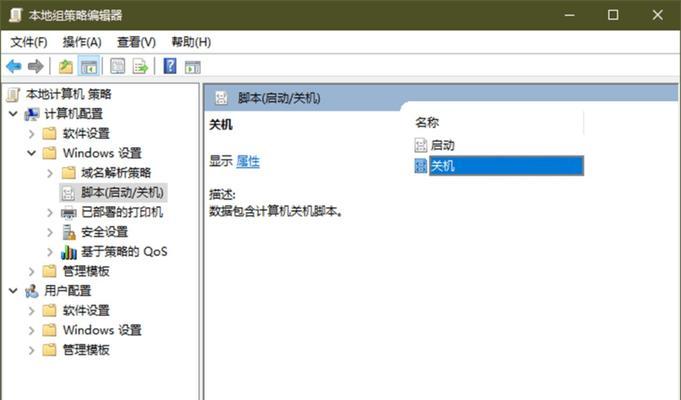Viewport: 681px width, 400px height.
Task: Click the Export List toolbar icon
Action: (140, 66)
